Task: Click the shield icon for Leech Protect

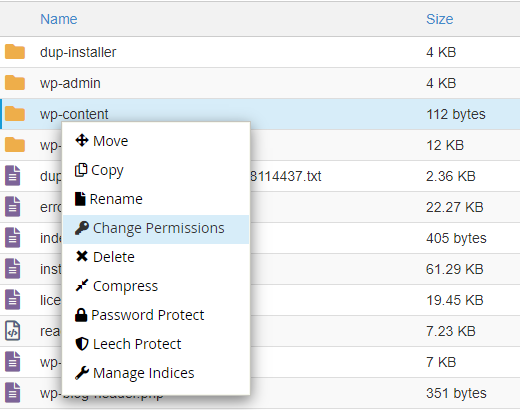Action: point(82,344)
